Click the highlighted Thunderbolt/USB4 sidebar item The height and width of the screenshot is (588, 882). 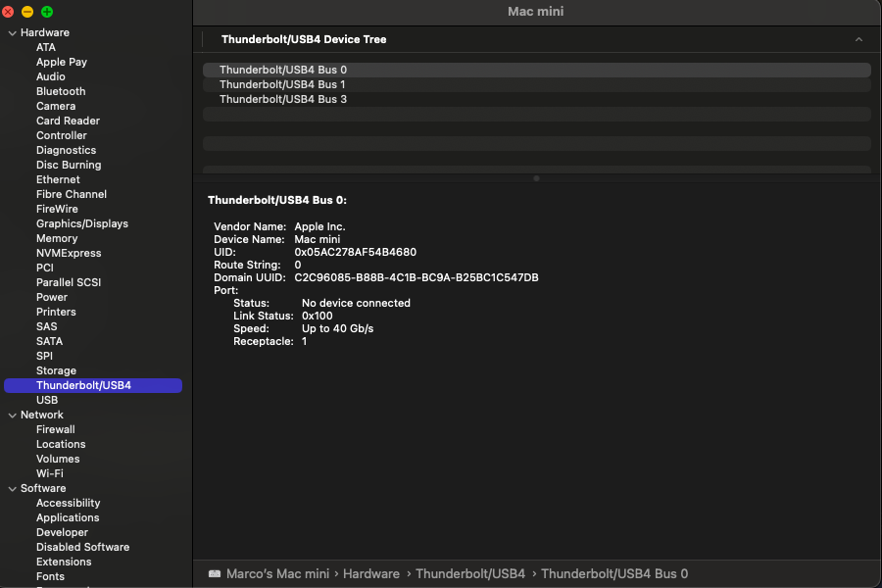pyautogui.click(x=93, y=385)
